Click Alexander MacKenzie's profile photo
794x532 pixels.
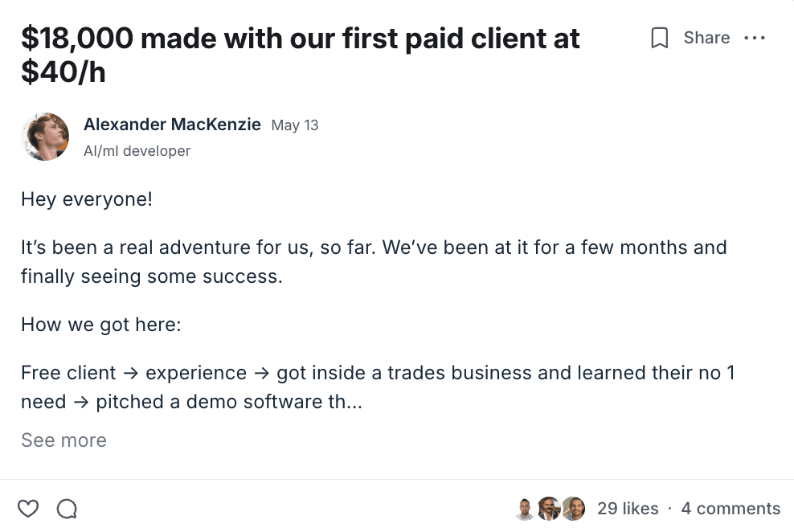click(45, 137)
